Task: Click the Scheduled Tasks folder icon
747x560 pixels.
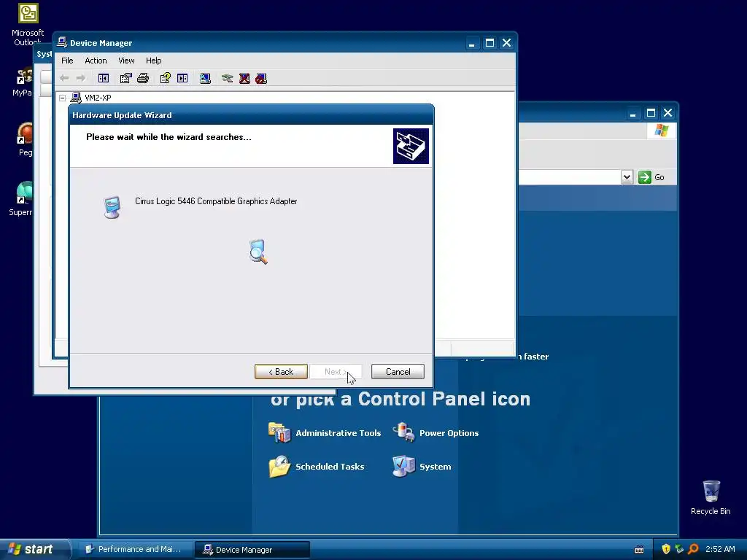Action: click(x=279, y=466)
